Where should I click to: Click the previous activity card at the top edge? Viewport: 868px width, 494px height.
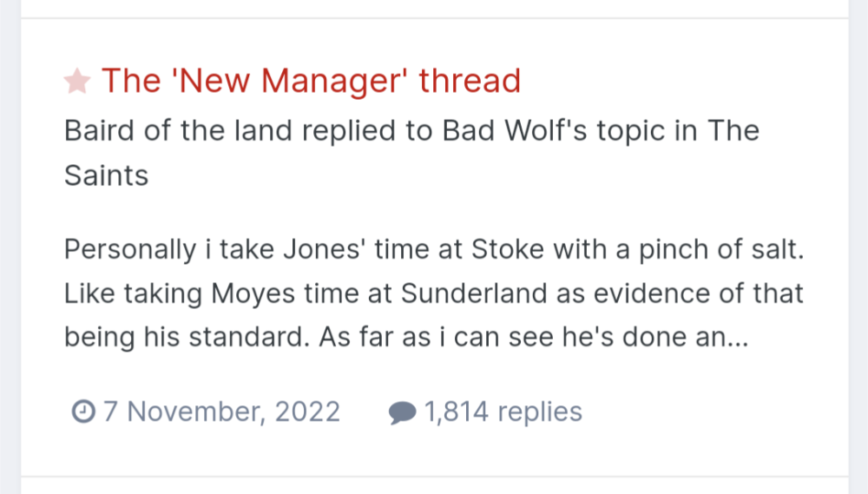click(x=434, y=7)
